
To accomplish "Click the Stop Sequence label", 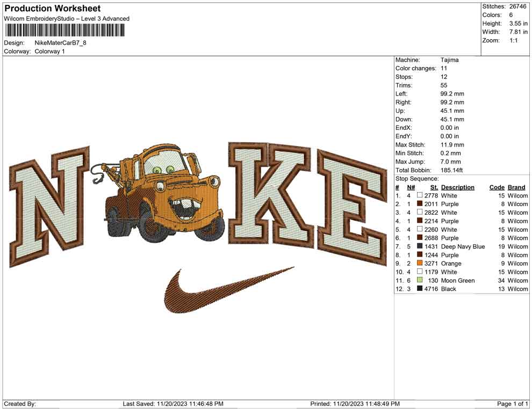I will tap(417, 179).
